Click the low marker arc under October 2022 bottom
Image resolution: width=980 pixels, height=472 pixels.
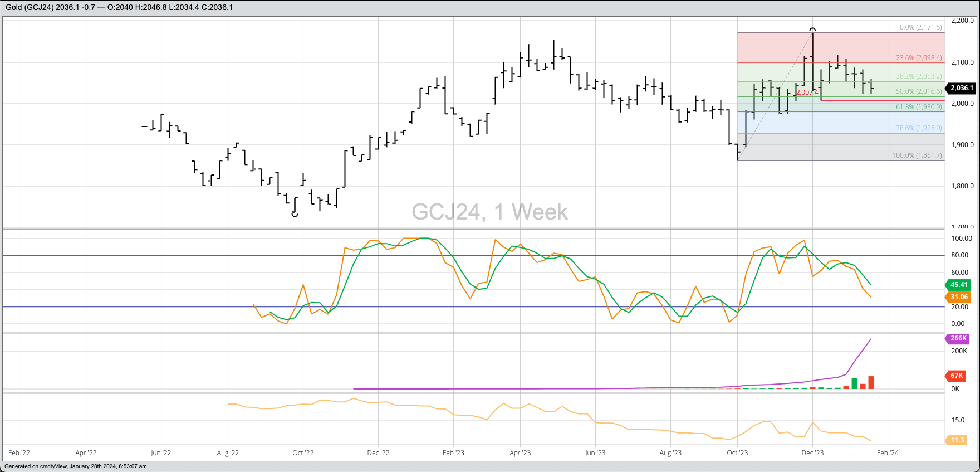295,215
